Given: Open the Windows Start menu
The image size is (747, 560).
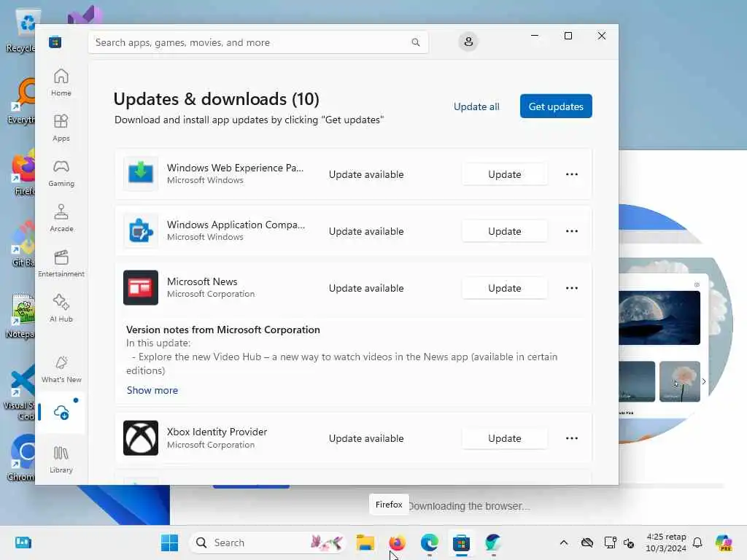Looking at the screenshot, I should click(x=169, y=542).
